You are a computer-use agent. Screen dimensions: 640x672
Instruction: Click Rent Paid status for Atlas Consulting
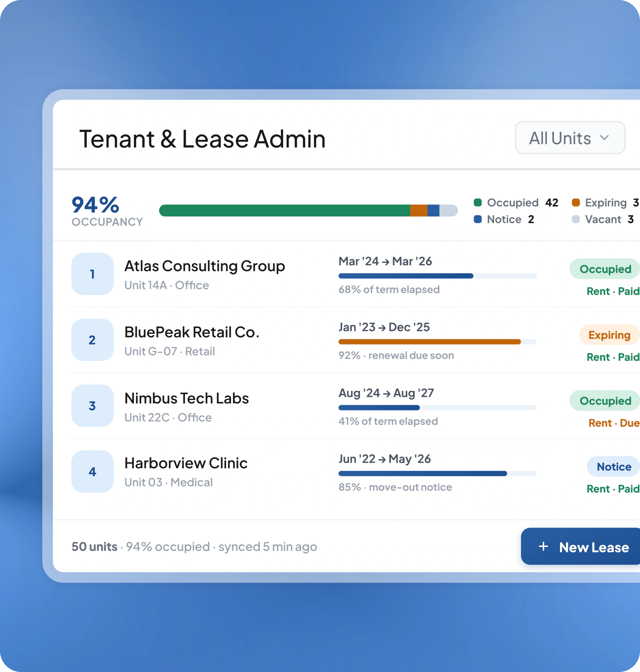pyautogui.click(x=613, y=291)
